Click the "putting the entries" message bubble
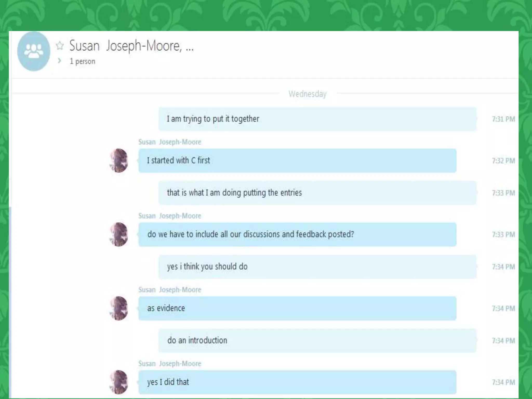 point(317,193)
